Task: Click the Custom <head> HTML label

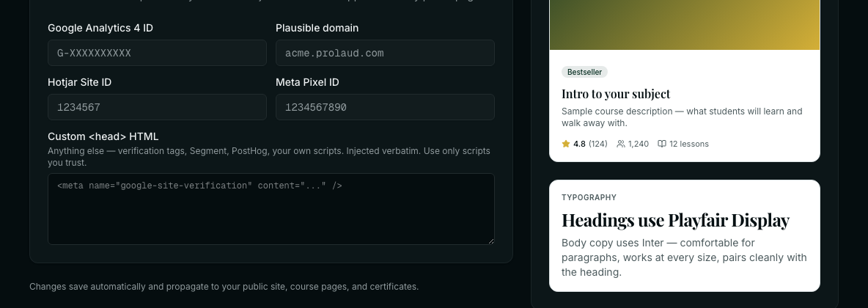Action: tap(103, 136)
